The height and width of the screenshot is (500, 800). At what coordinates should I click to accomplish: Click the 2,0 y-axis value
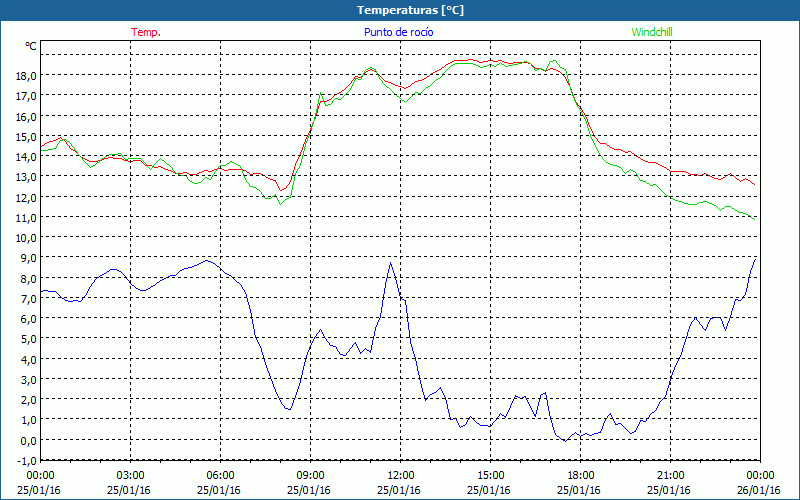tap(31, 400)
